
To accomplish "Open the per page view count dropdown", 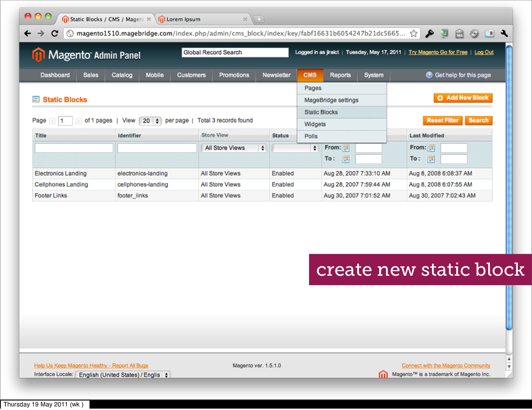I will (150, 121).
